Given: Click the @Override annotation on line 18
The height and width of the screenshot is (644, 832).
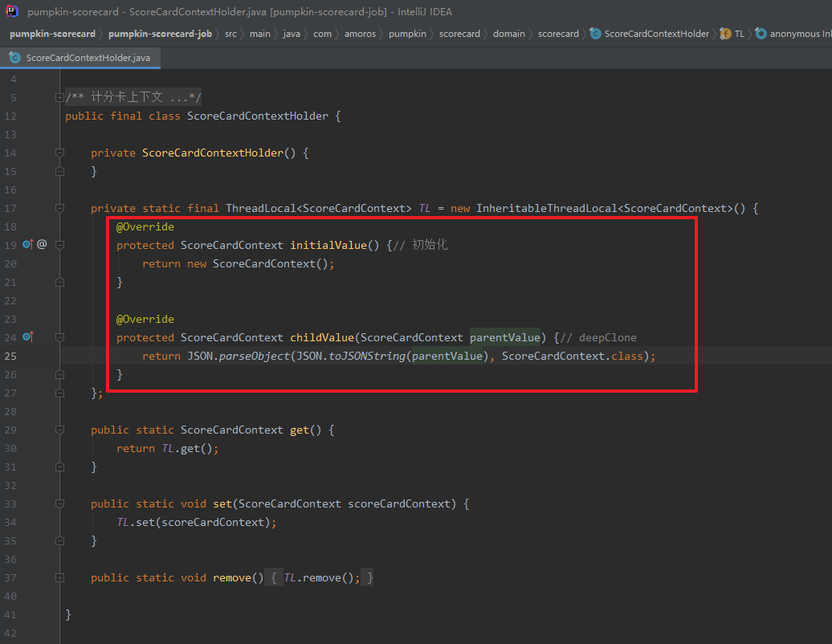Looking at the screenshot, I should (x=145, y=226).
